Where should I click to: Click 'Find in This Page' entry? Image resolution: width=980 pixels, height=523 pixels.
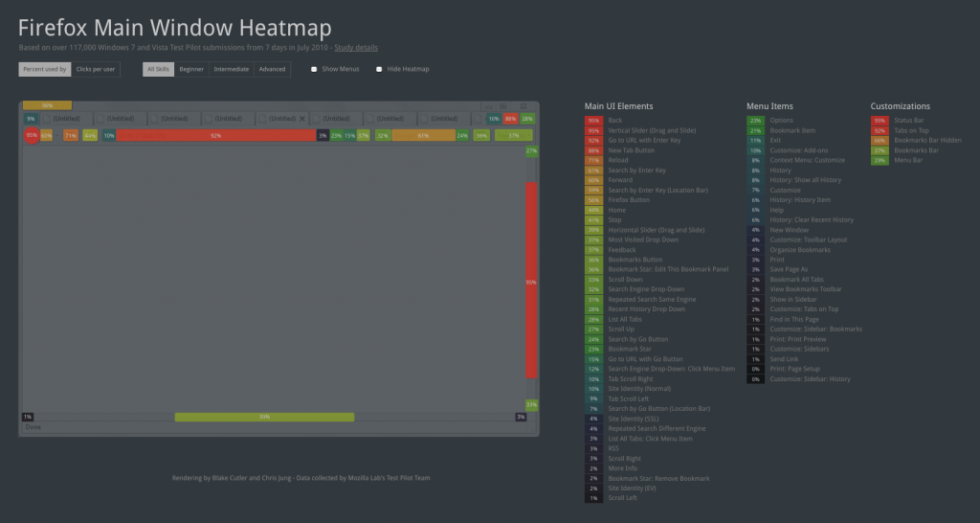click(x=794, y=319)
